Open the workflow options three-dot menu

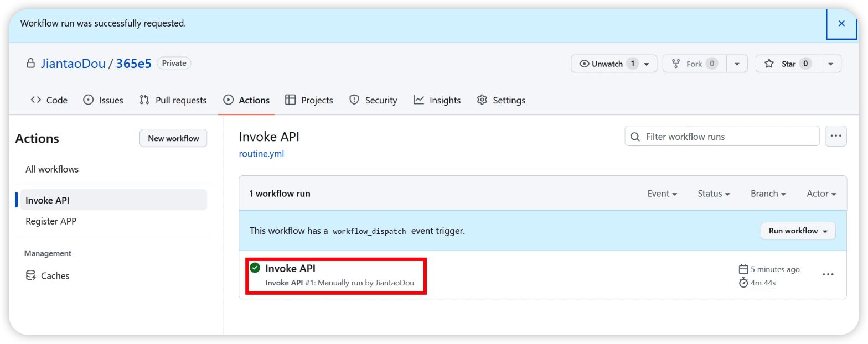click(x=836, y=136)
